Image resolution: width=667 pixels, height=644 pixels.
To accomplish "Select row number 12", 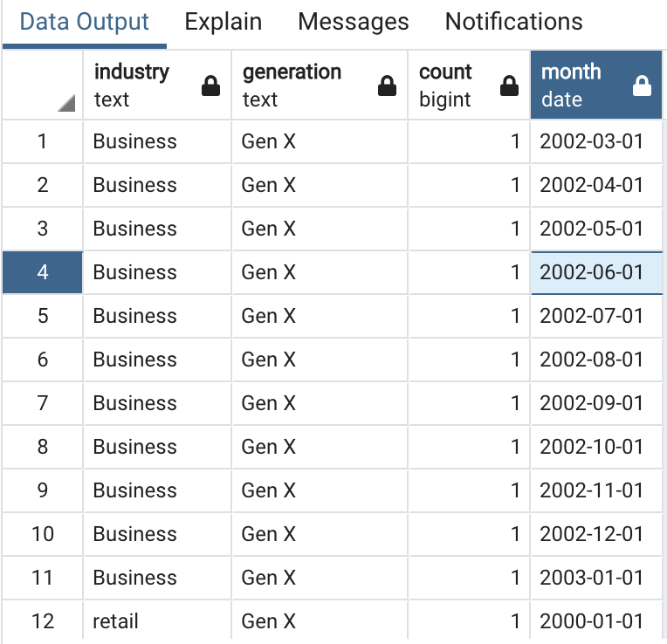I will [x=42, y=621].
